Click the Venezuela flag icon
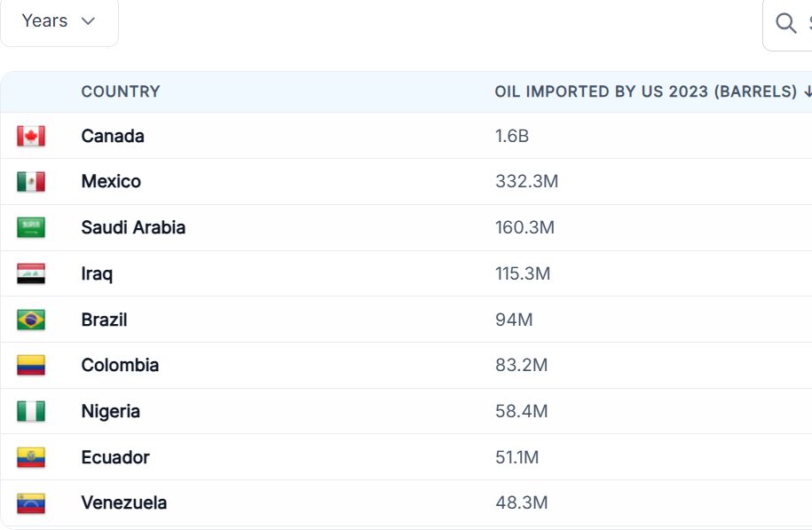 pos(31,503)
